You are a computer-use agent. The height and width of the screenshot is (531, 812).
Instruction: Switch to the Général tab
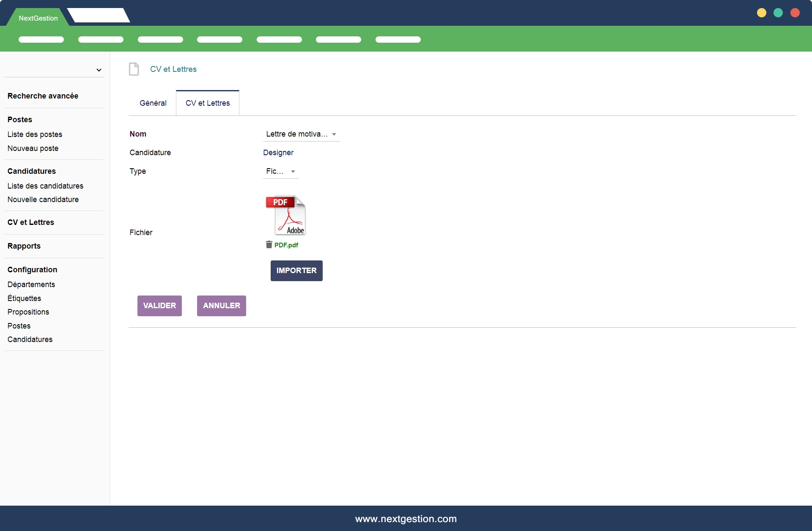coord(153,103)
